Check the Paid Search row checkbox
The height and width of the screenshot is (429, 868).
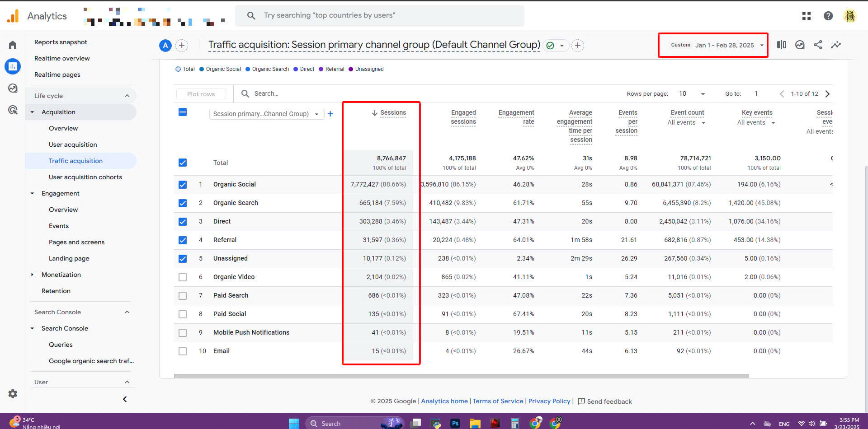tap(183, 296)
